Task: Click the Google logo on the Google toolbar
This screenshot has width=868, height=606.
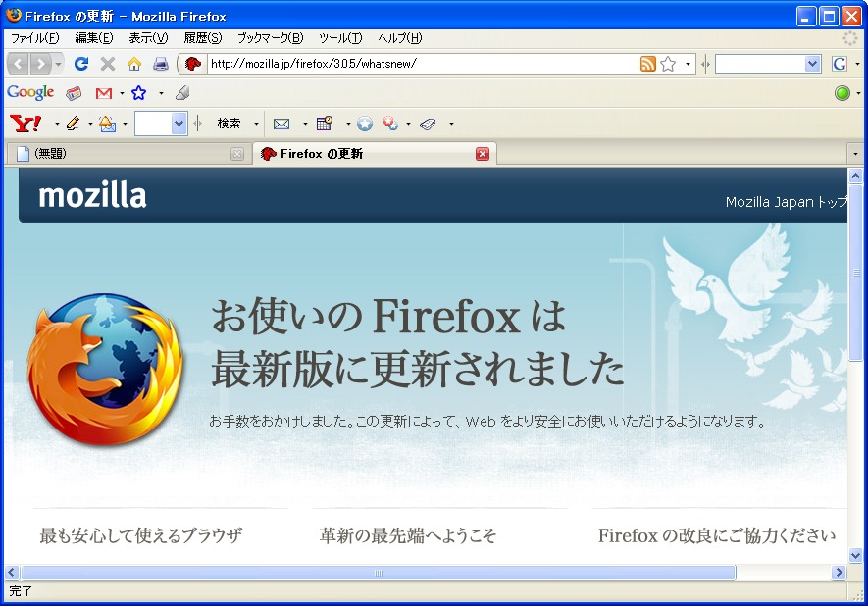Action: 30,92
